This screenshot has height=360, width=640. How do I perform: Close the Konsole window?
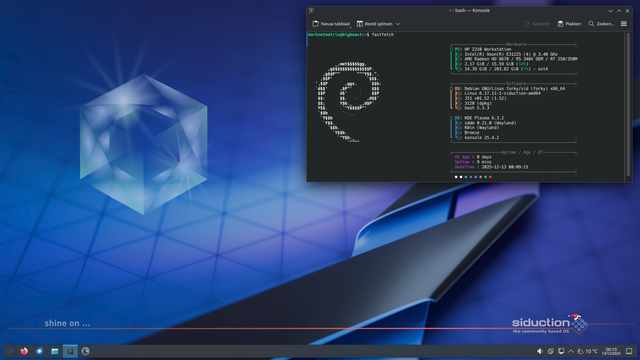click(627, 11)
